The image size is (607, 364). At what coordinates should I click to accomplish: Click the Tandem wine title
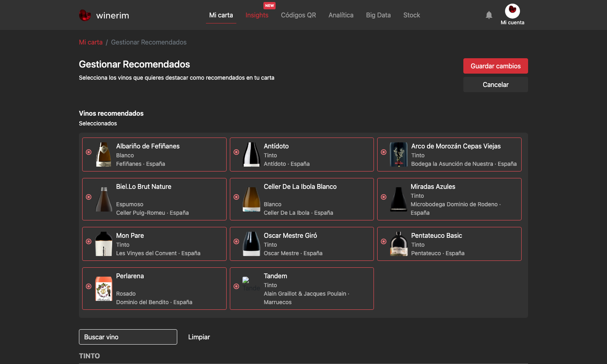(276, 276)
